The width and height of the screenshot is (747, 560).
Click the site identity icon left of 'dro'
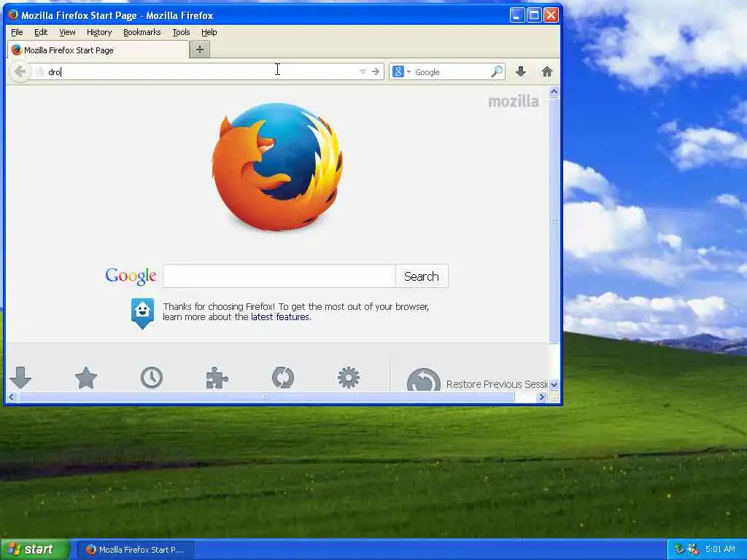(39, 72)
